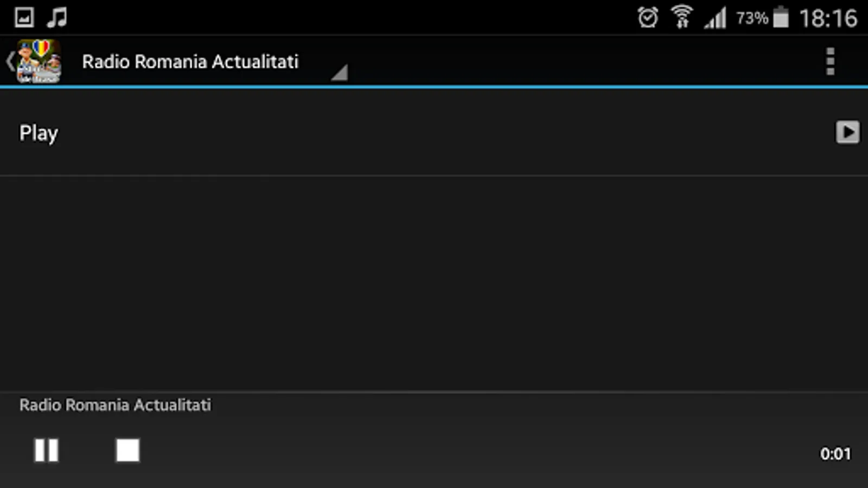Tap the radio app logo icon
The width and height of the screenshot is (868, 488).
[x=39, y=61]
